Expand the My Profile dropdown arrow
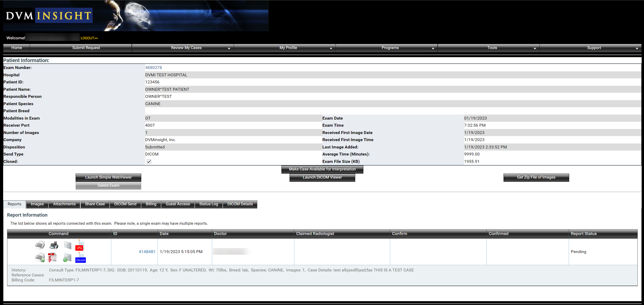644x305 pixels. (331, 48)
